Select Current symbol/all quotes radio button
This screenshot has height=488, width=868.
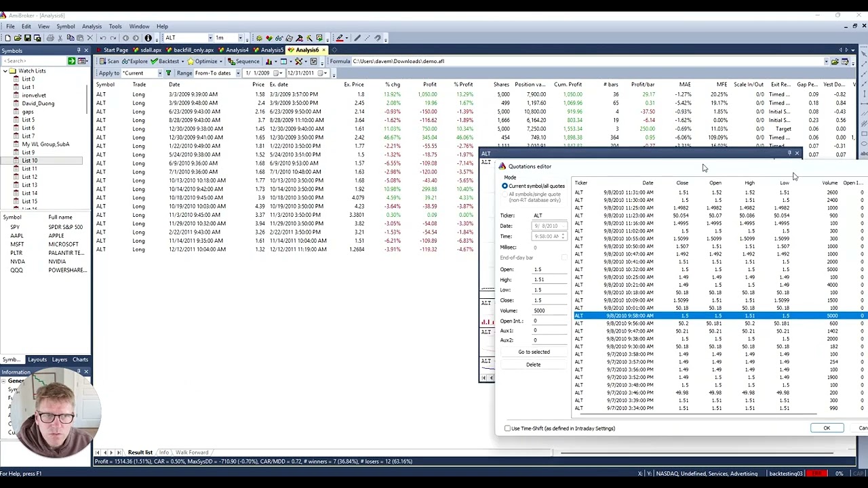point(505,186)
